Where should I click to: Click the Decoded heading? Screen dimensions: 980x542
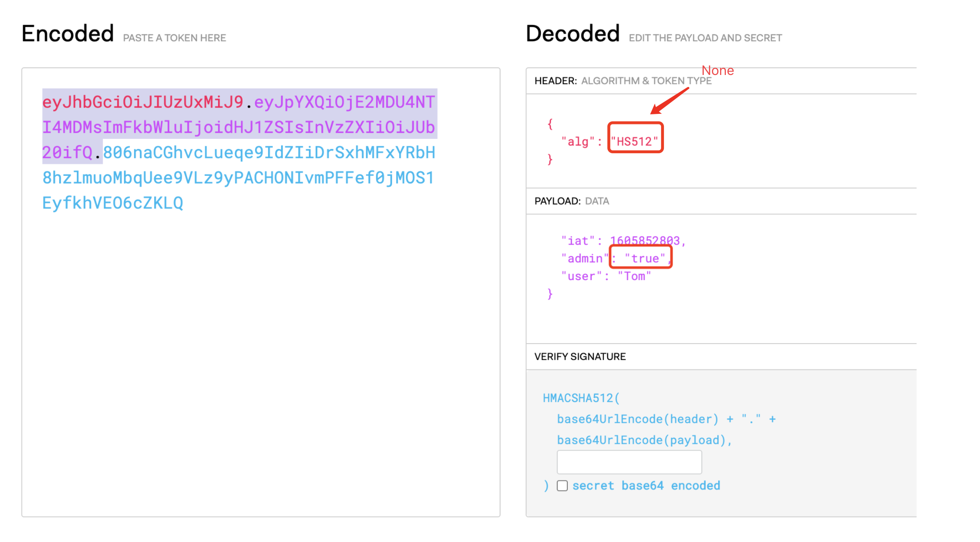point(573,34)
